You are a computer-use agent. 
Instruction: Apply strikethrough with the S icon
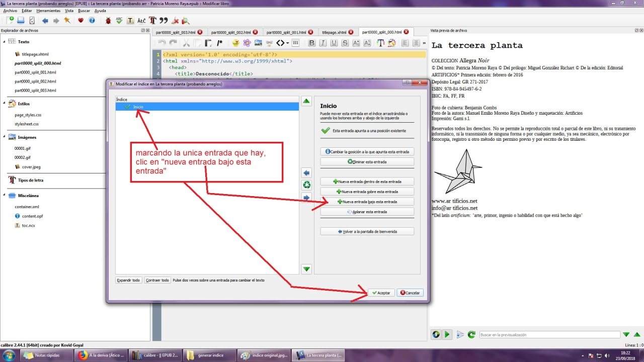(345, 43)
